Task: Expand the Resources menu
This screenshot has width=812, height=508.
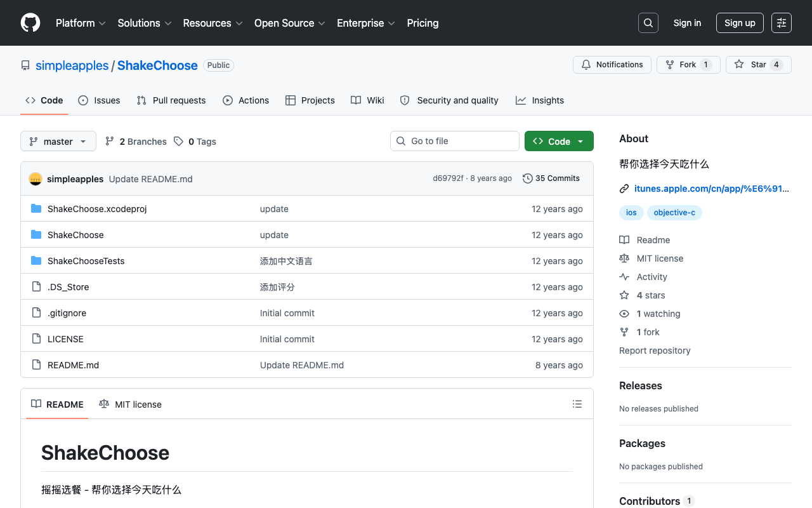Action: pyautogui.click(x=213, y=23)
